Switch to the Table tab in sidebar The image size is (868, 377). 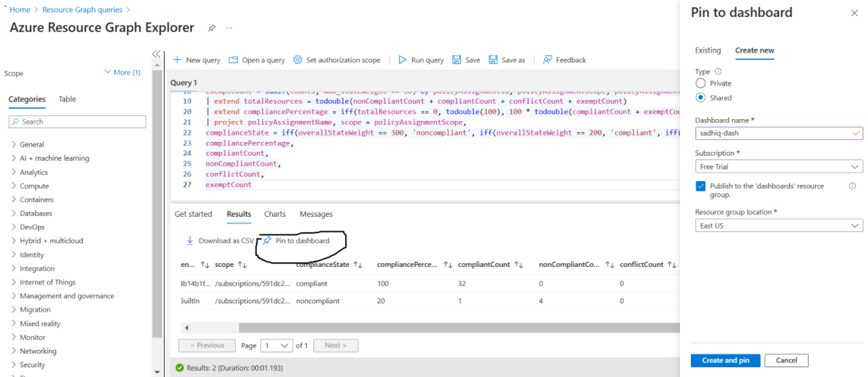coord(67,99)
